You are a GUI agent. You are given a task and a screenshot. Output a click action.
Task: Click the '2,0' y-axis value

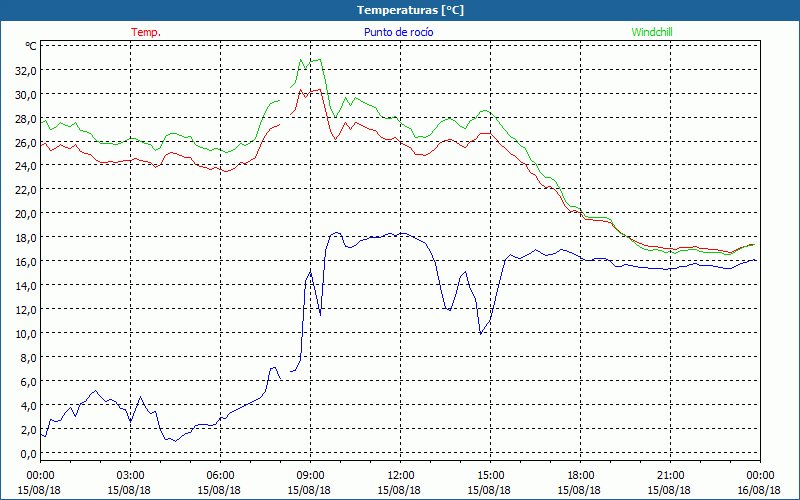pyautogui.click(x=29, y=430)
